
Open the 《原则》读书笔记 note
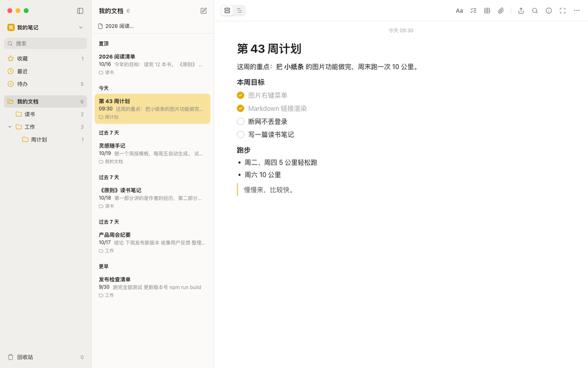(152, 198)
